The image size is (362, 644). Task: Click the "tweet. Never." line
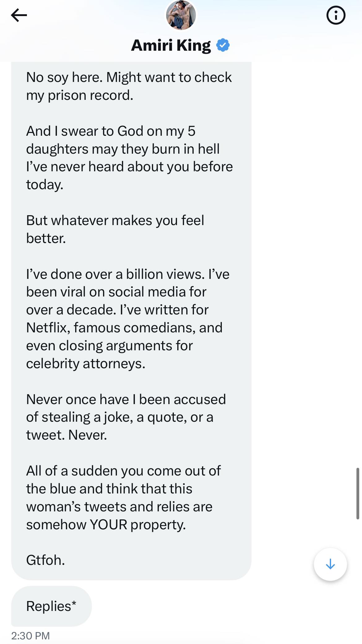(x=66, y=435)
